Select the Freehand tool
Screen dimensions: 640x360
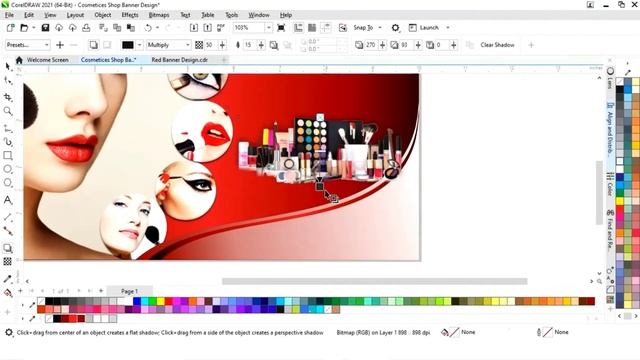coord(8,129)
